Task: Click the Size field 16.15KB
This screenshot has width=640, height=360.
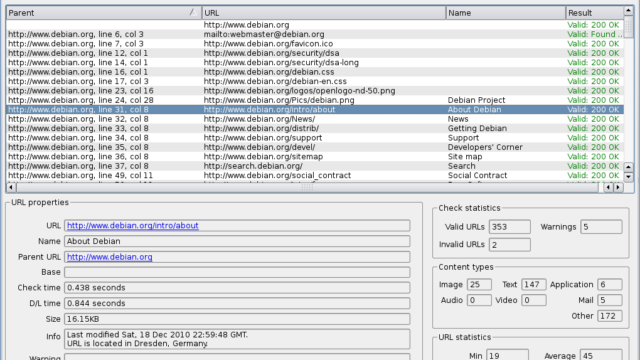Action: pyautogui.click(x=237, y=319)
